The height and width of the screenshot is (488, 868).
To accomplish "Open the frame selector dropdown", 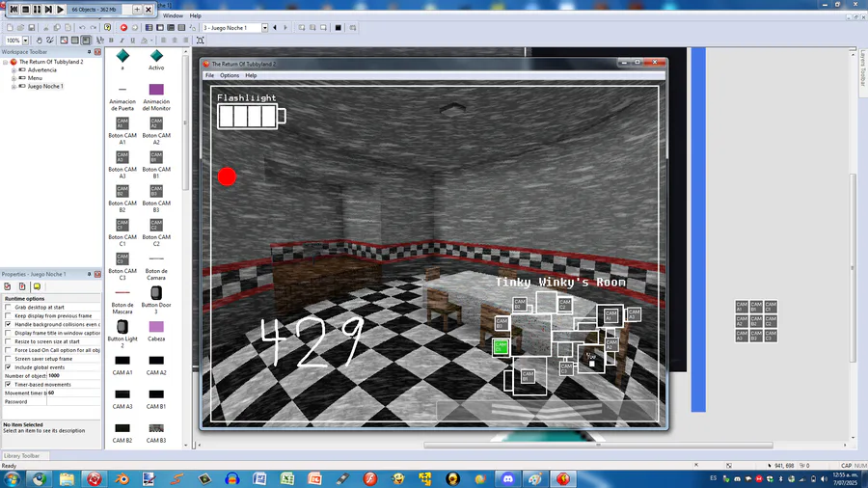I will (264, 28).
